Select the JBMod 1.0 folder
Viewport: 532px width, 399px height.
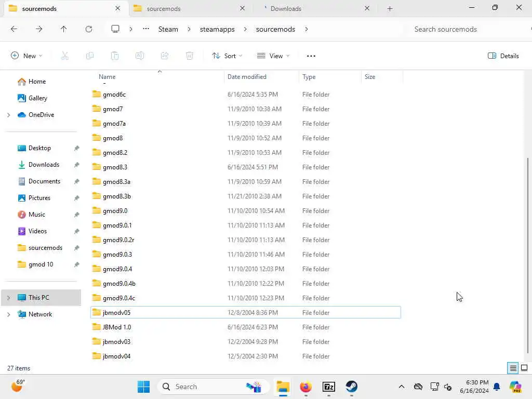246,327
